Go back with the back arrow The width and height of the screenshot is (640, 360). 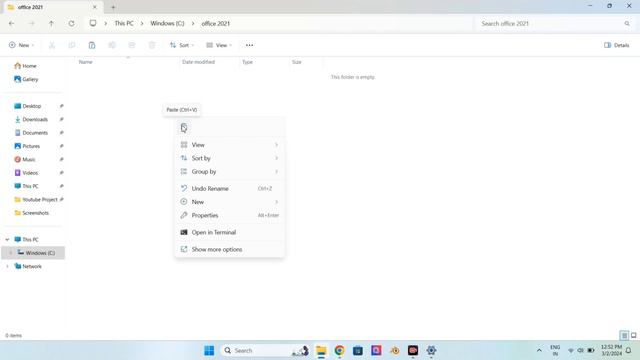(12, 24)
